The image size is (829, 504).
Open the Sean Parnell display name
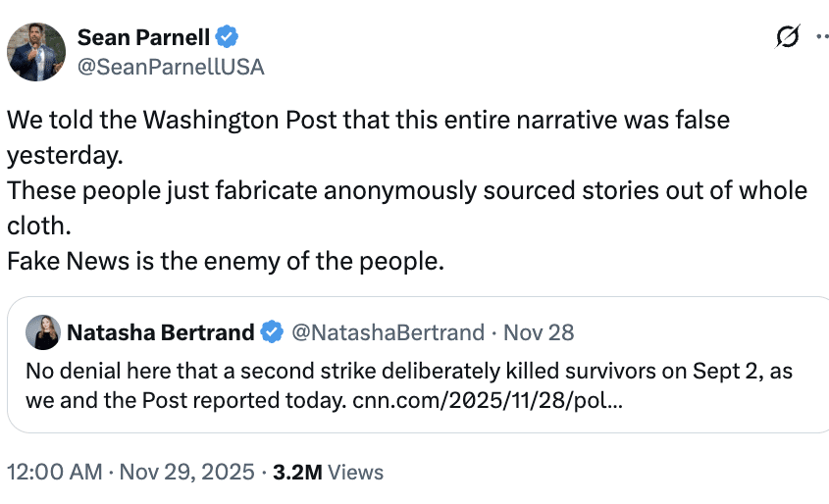tap(144, 37)
